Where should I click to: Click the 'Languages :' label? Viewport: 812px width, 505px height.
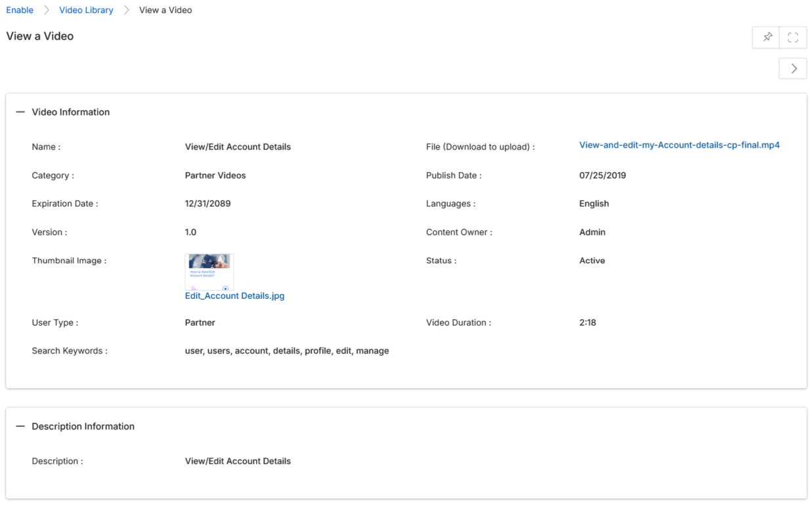451,204
